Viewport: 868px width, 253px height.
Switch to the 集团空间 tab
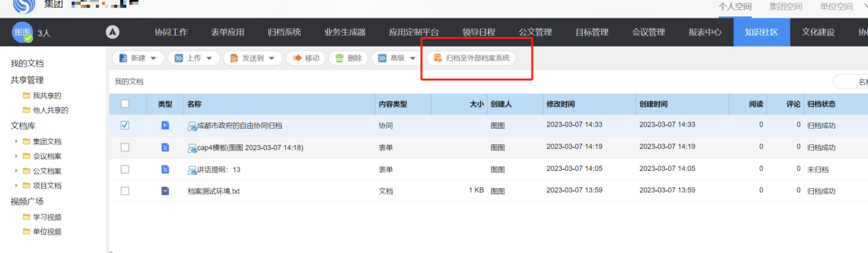(785, 7)
